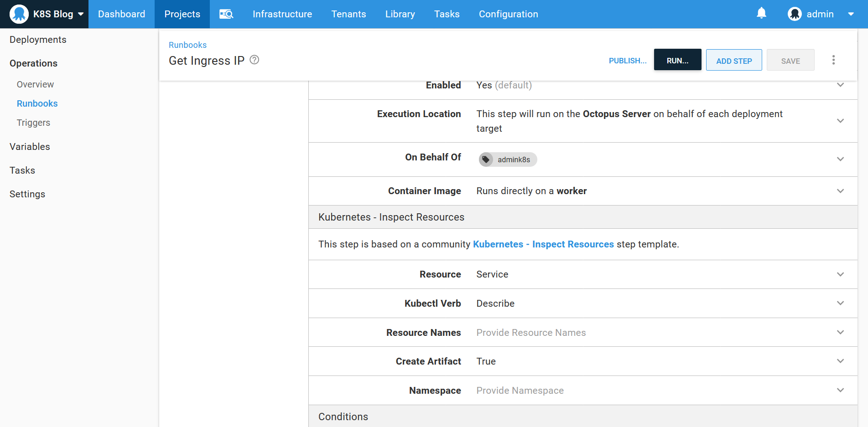Follow the Kubernetes - Inspect Resources template link

(543, 244)
